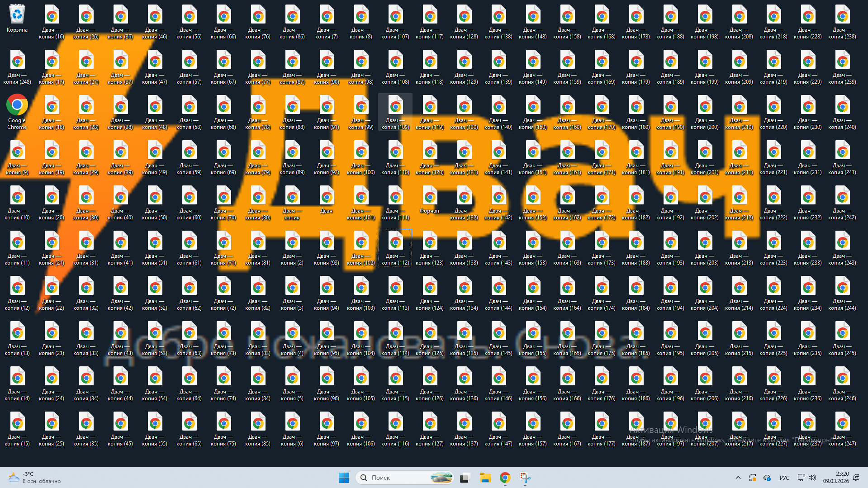Select shortcut Двач — копия (2)

tap(292, 248)
